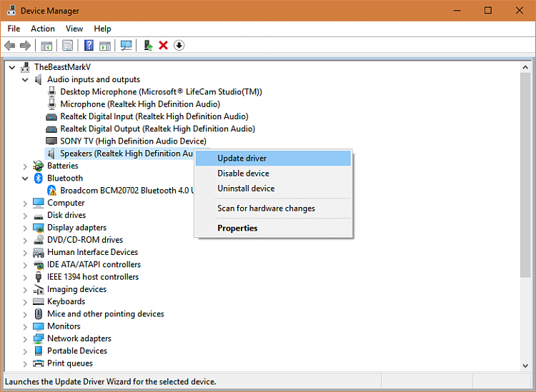The image size is (536, 392).
Task: Click the scrollbar up arrow
Action: pyautogui.click(x=525, y=67)
